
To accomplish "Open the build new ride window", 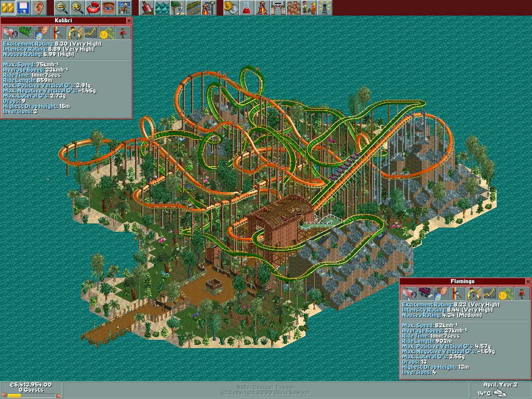I will (x=209, y=7).
